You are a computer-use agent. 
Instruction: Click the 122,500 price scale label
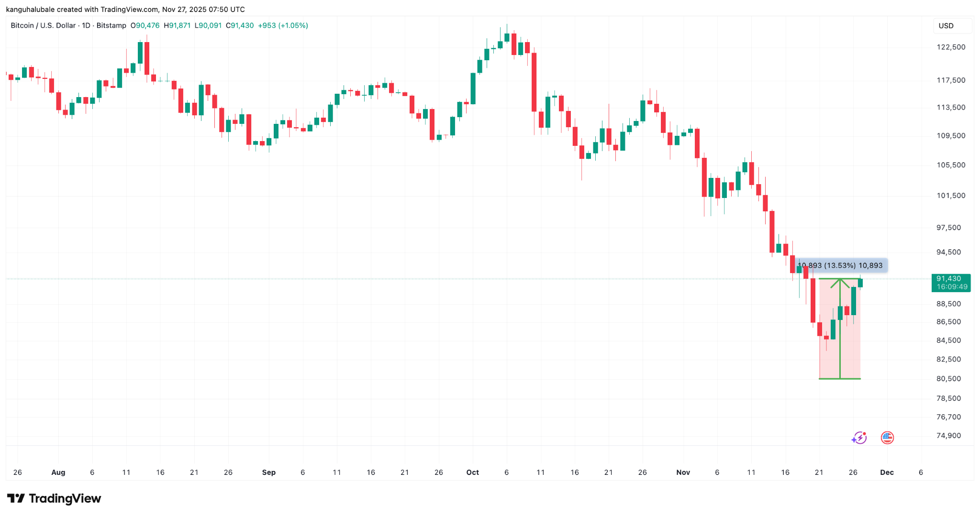tap(951, 47)
